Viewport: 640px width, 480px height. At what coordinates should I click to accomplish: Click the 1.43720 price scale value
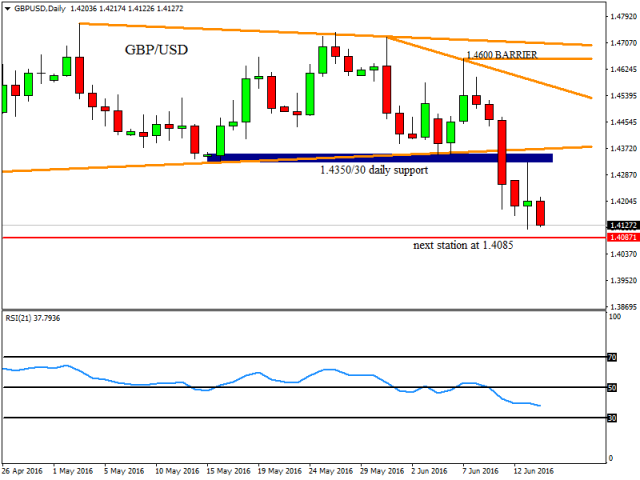point(623,148)
